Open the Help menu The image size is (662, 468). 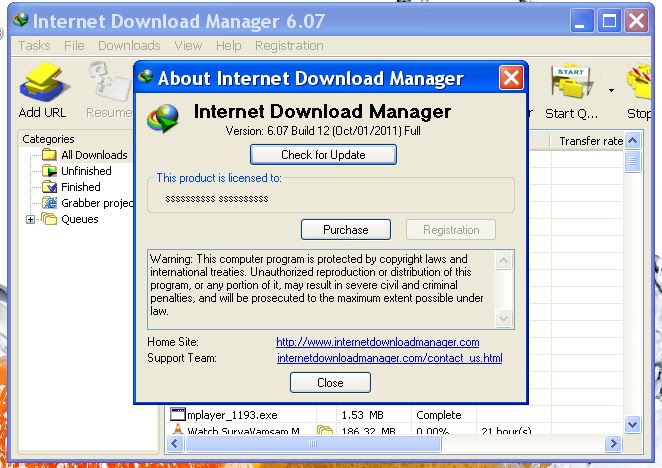coord(228,46)
